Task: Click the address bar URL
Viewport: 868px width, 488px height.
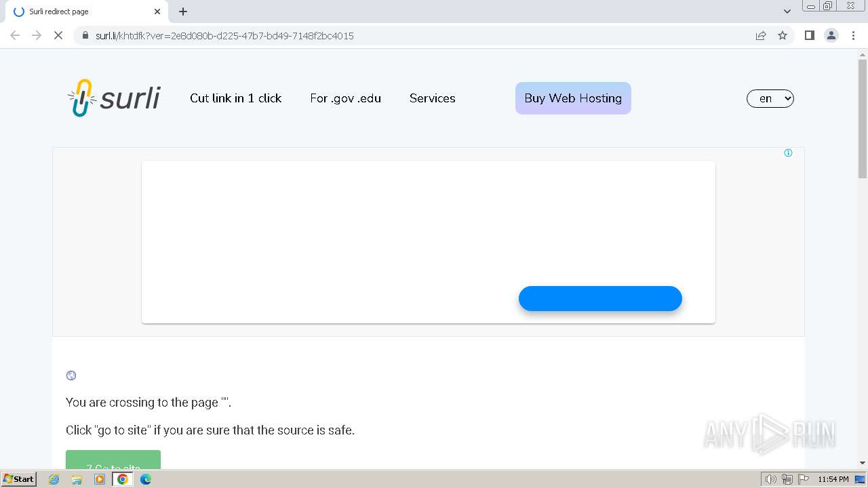Action: [x=224, y=36]
